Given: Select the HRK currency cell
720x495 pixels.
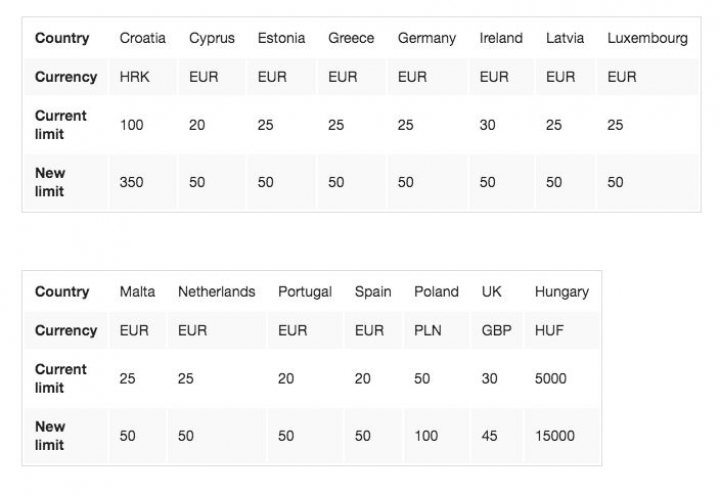Looking at the screenshot, I should point(135,77).
